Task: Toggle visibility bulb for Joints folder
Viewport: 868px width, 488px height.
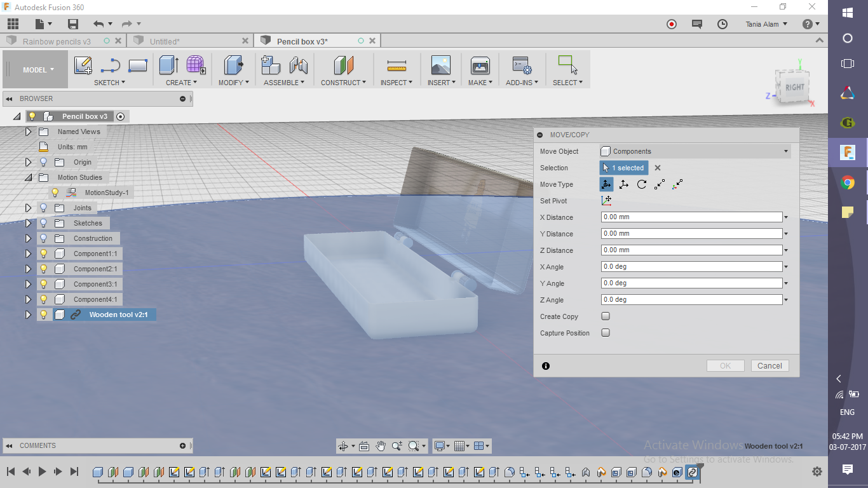Action: click(x=43, y=208)
